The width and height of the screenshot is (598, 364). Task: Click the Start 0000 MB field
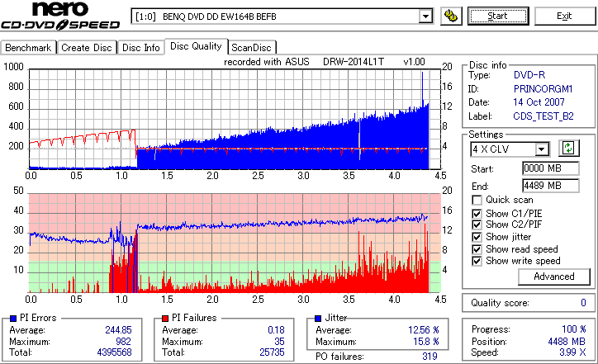point(550,168)
